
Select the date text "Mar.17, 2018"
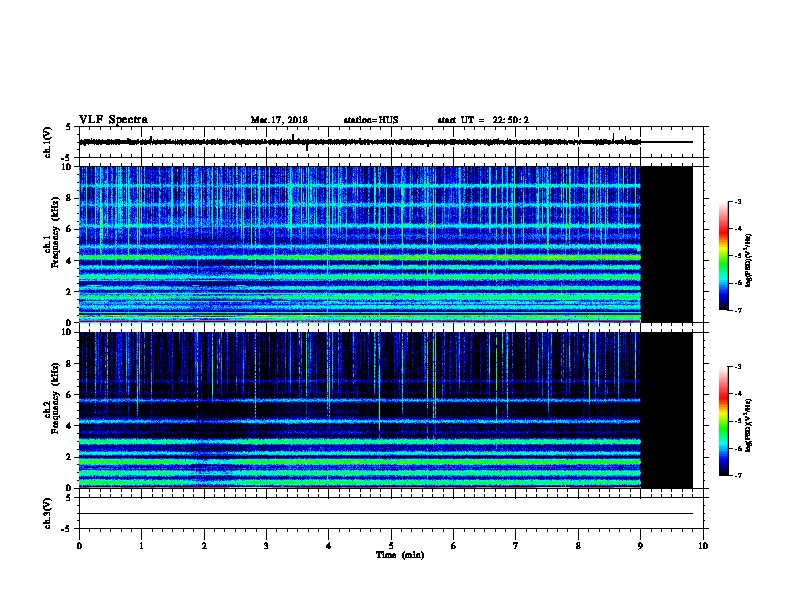[x=279, y=120]
